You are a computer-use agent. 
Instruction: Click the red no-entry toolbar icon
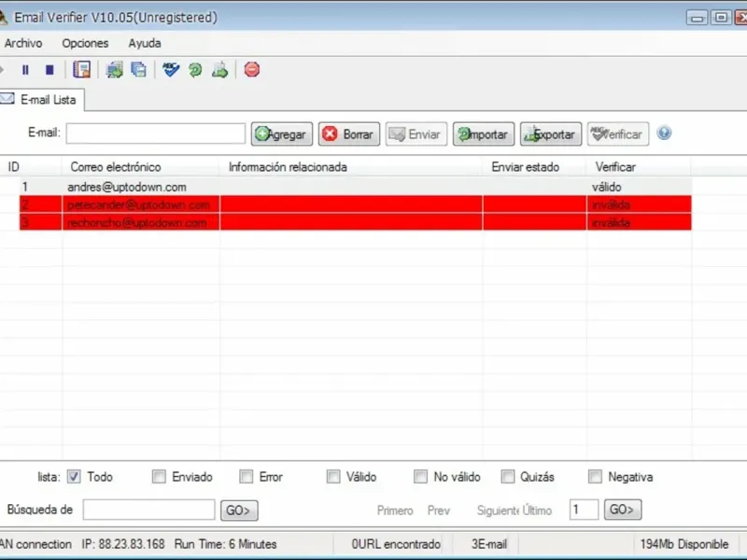coord(252,69)
